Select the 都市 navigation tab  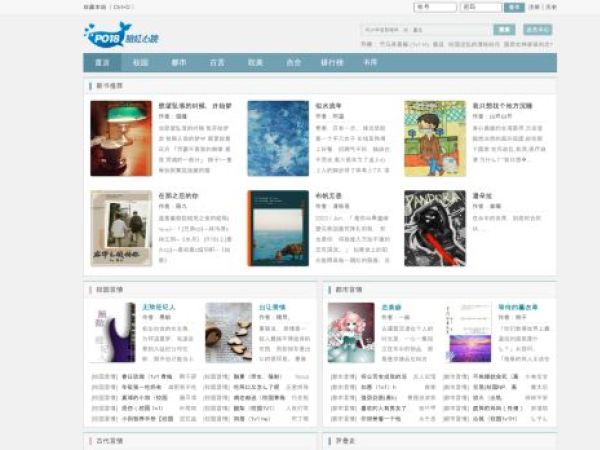[x=179, y=62]
